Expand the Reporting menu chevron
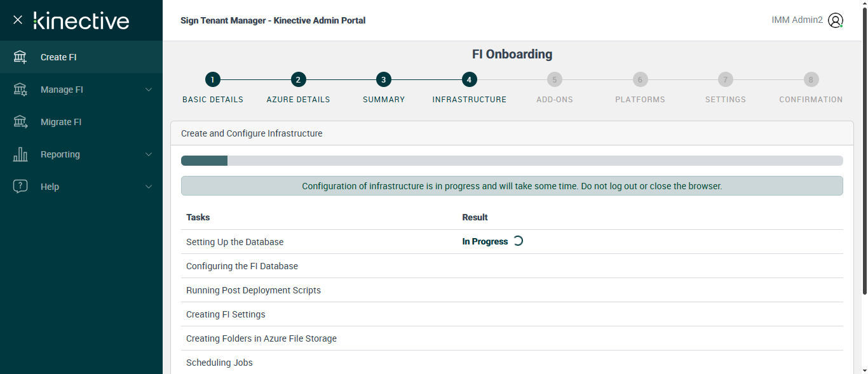The width and height of the screenshot is (868, 374). 149,154
